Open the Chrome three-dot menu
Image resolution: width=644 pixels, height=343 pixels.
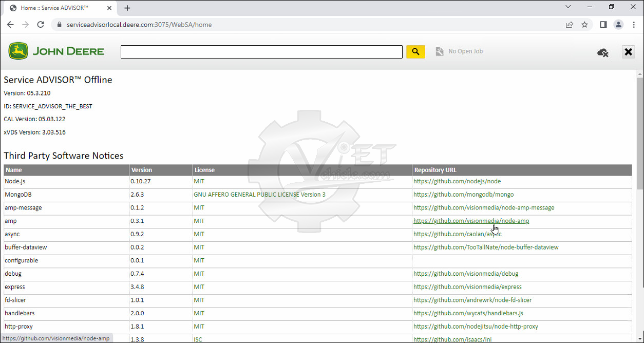click(634, 25)
